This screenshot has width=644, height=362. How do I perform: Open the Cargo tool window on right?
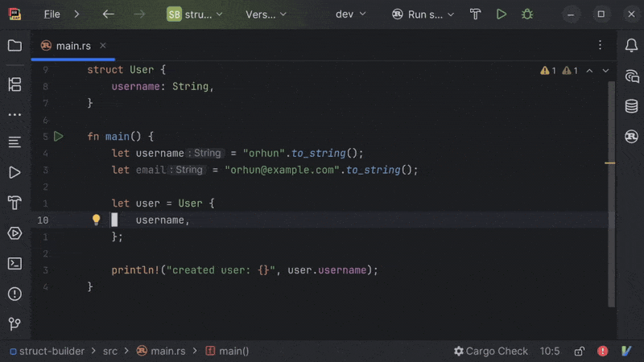[x=631, y=136]
